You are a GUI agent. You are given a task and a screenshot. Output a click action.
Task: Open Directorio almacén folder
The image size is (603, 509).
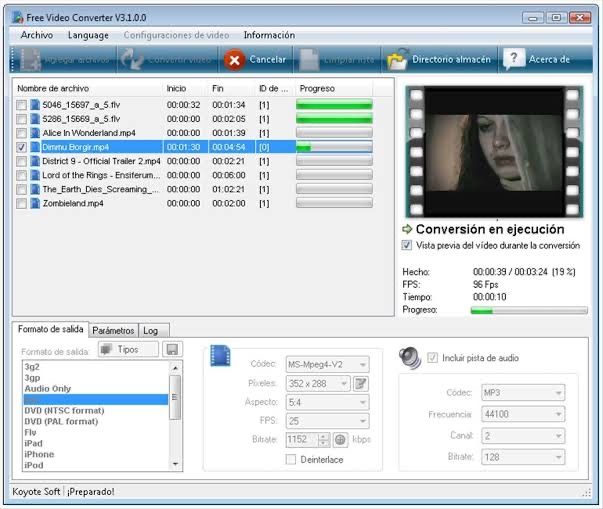click(x=440, y=60)
